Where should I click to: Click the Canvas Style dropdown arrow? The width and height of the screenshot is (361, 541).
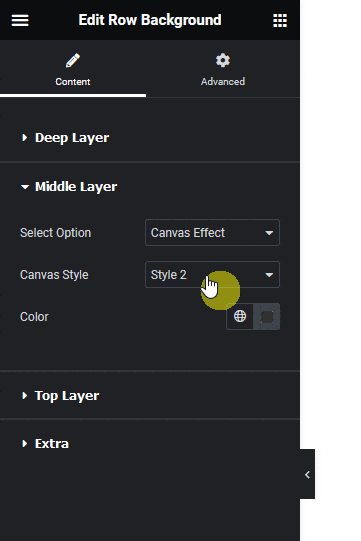click(x=269, y=275)
